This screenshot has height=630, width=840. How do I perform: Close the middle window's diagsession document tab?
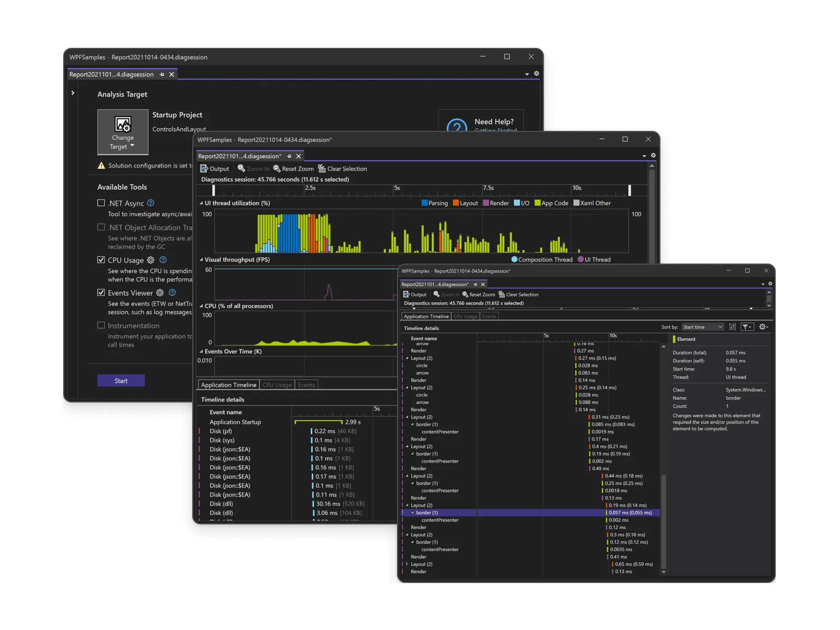coord(299,156)
